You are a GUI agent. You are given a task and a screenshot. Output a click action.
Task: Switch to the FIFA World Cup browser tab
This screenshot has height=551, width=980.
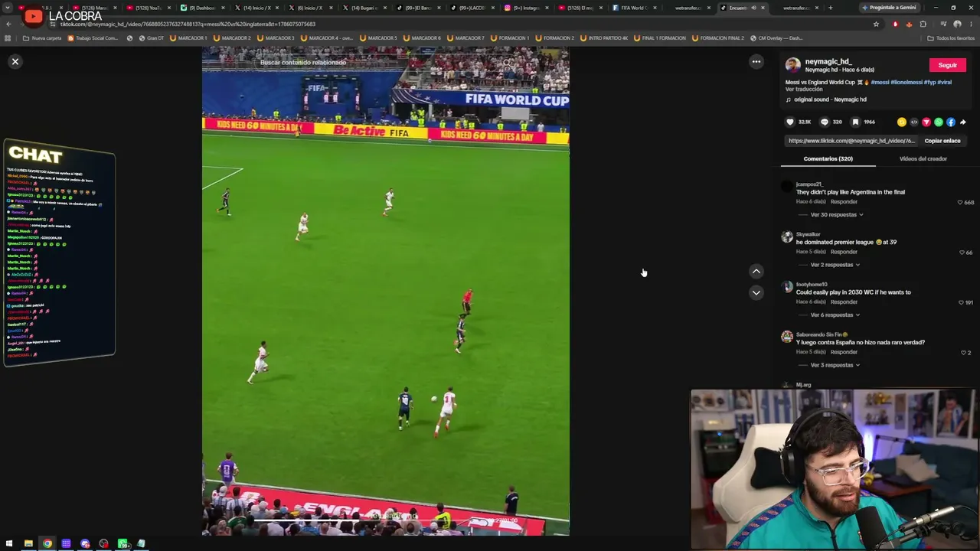(x=634, y=8)
